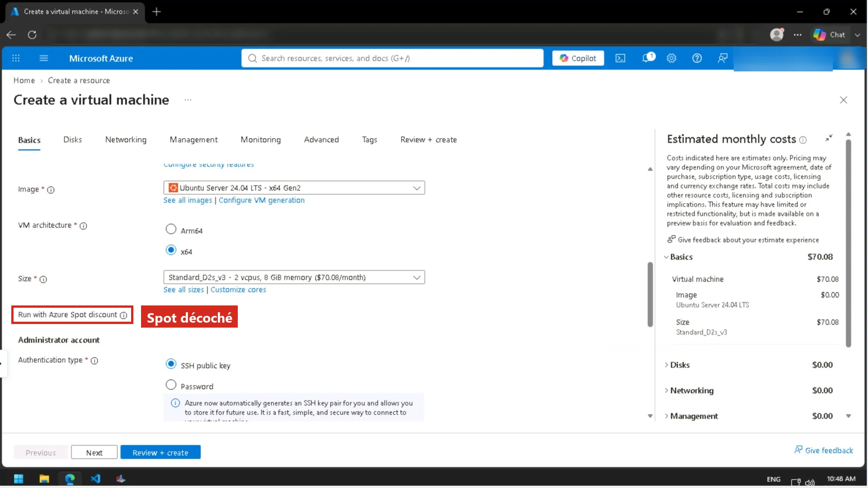This screenshot has width=868, height=488.
Task: Go back with the browser back arrow
Action: (x=11, y=35)
